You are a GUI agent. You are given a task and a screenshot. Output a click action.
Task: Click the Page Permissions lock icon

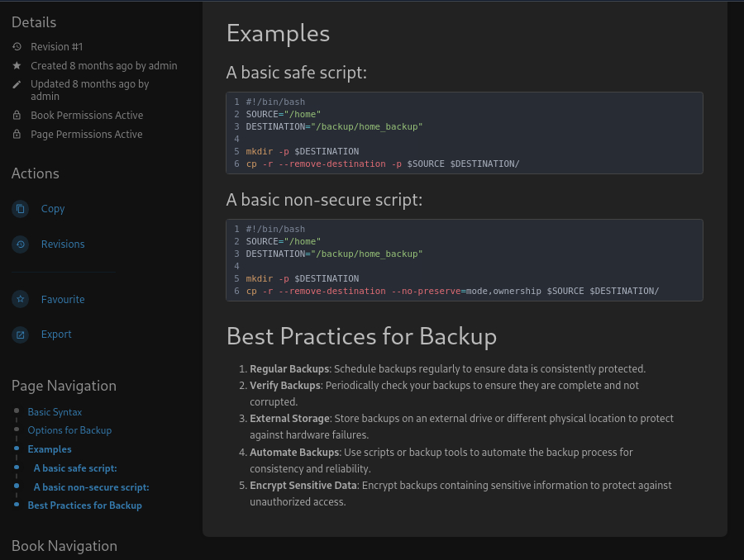point(17,135)
